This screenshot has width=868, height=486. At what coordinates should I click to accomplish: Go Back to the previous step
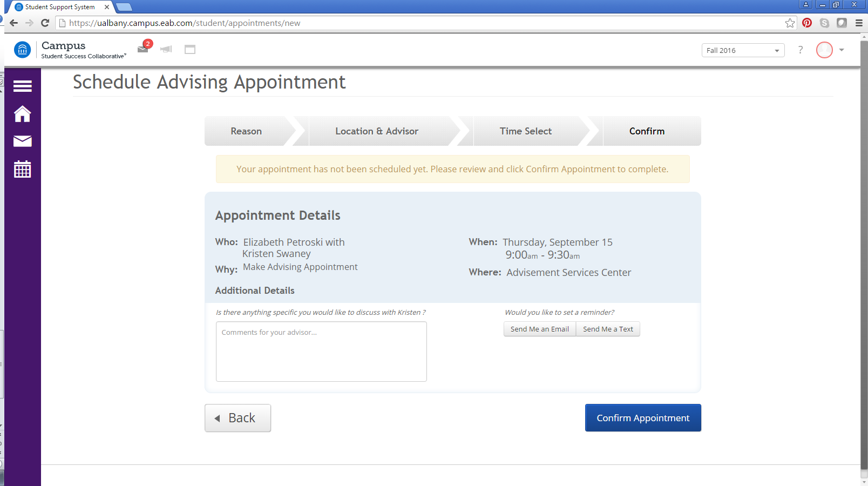coord(238,417)
